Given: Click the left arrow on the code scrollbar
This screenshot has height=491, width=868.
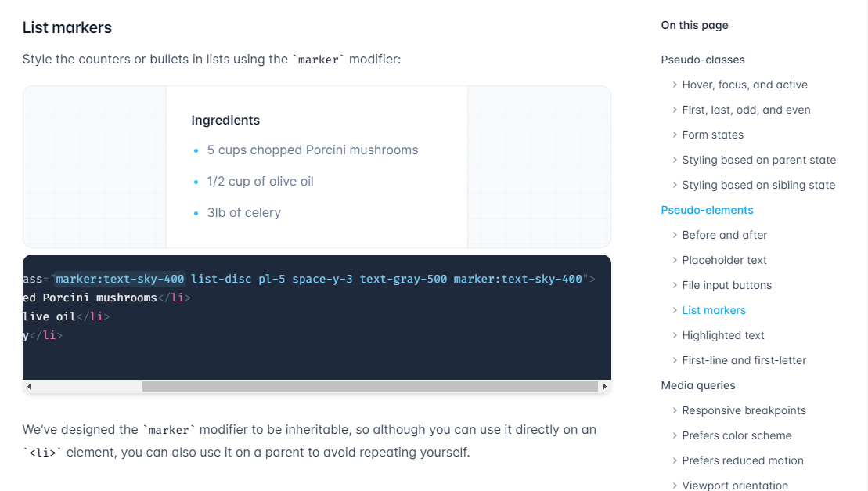Looking at the screenshot, I should pyautogui.click(x=29, y=386).
